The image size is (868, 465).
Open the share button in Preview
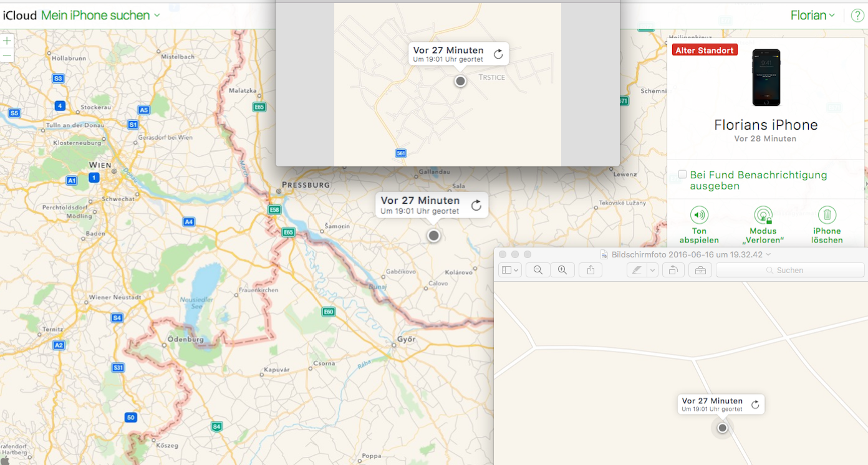[591, 270]
